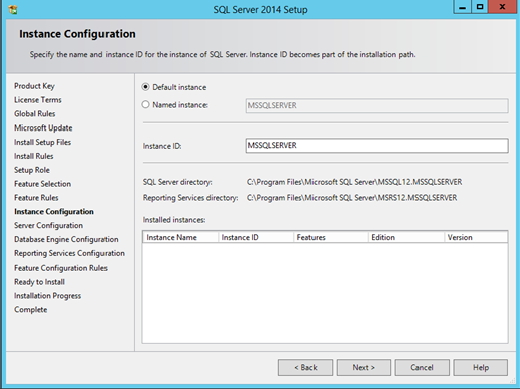This screenshot has width=520, height=389.
Task: Click the Instance ID label
Action: pyautogui.click(x=162, y=146)
